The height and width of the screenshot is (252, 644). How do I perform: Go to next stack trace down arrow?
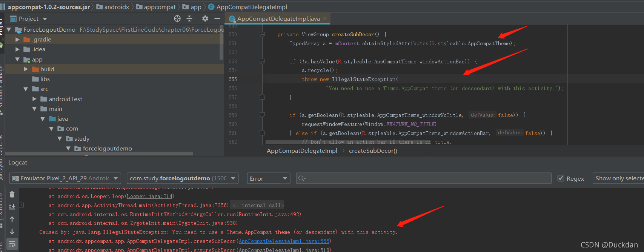click(12, 232)
